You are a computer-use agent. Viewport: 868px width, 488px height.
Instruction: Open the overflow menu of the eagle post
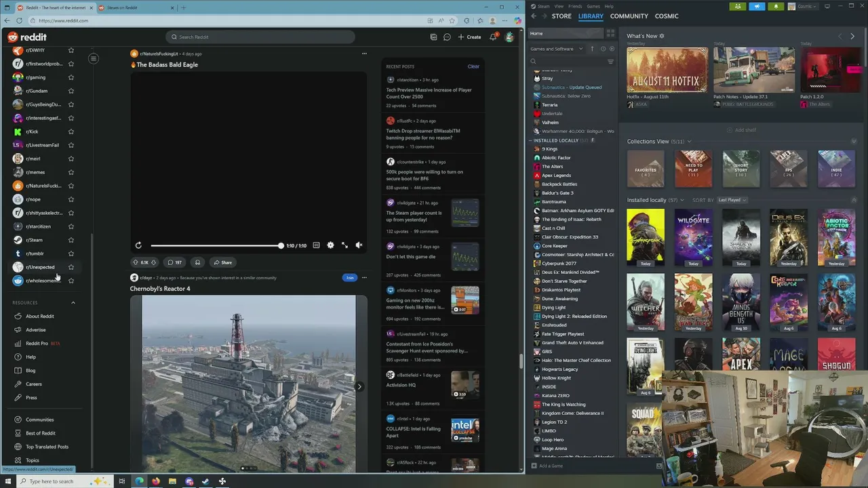click(x=364, y=54)
